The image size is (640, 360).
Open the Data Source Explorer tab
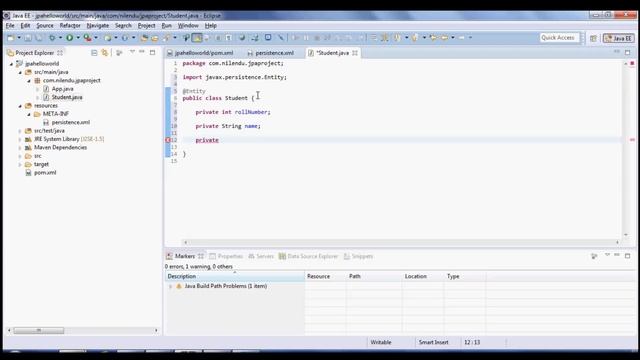pyautogui.click(x=309, y=256)
